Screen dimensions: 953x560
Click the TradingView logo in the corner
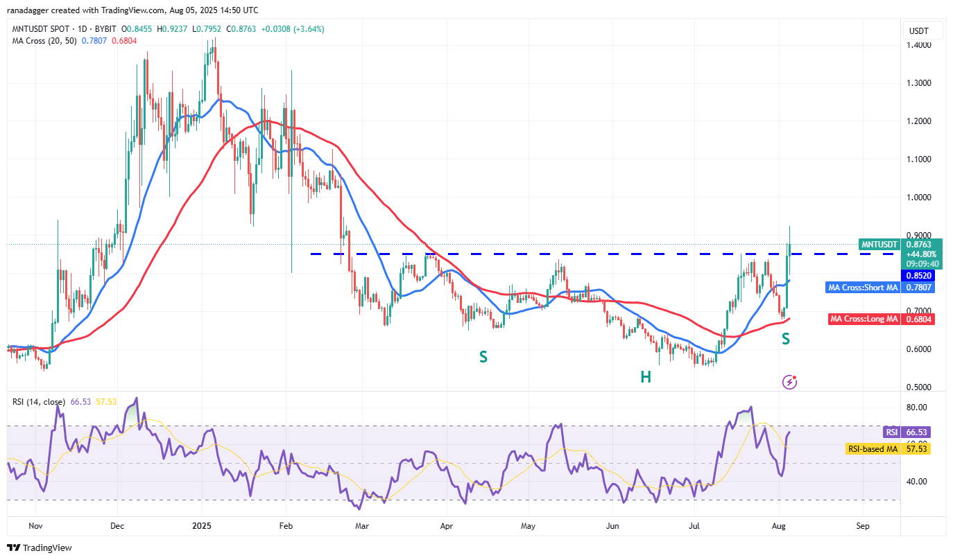click(40, 548)
